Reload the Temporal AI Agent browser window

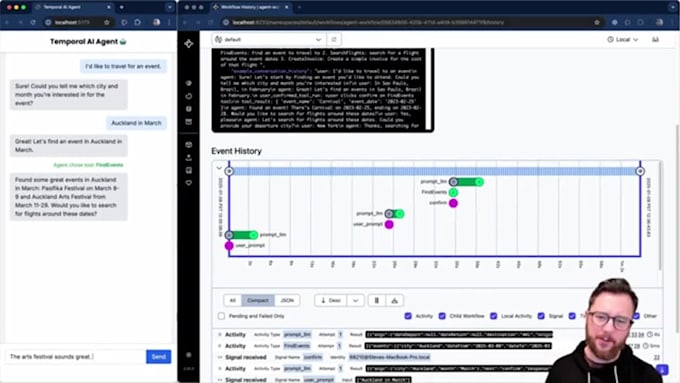[33, 22]
